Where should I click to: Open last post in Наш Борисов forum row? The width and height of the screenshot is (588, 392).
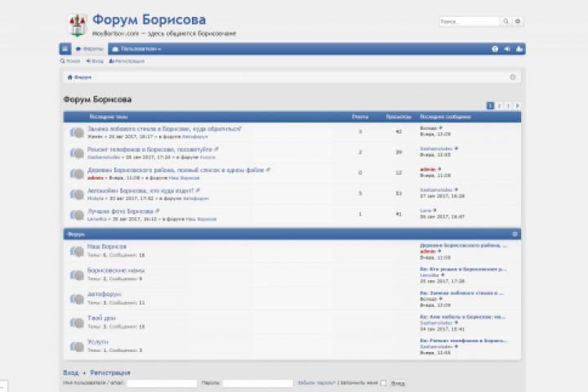click(464, 245)
